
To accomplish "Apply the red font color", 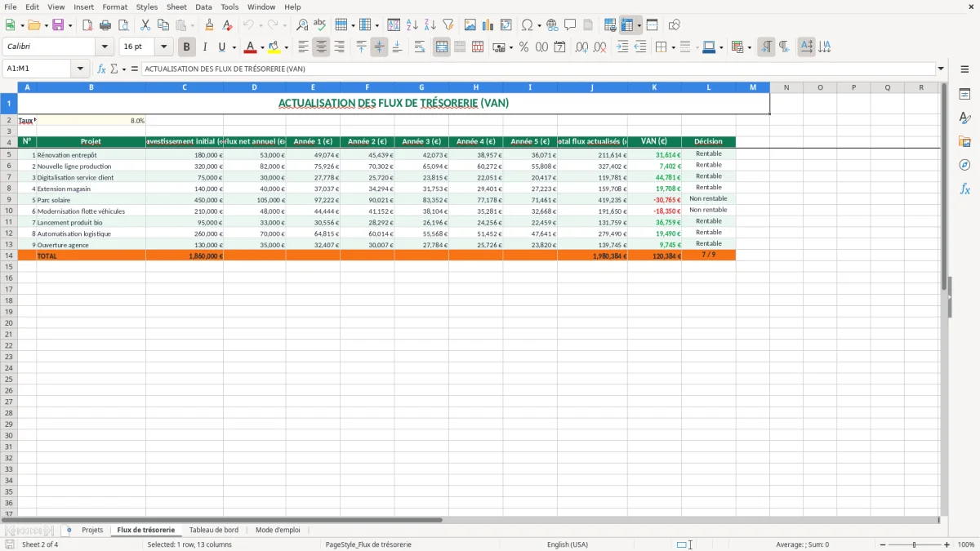I will 251,47.
